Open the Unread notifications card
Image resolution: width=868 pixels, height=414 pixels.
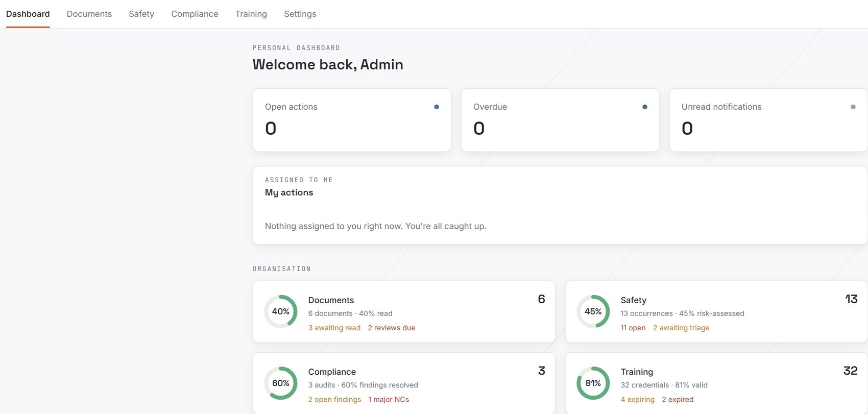768,120
